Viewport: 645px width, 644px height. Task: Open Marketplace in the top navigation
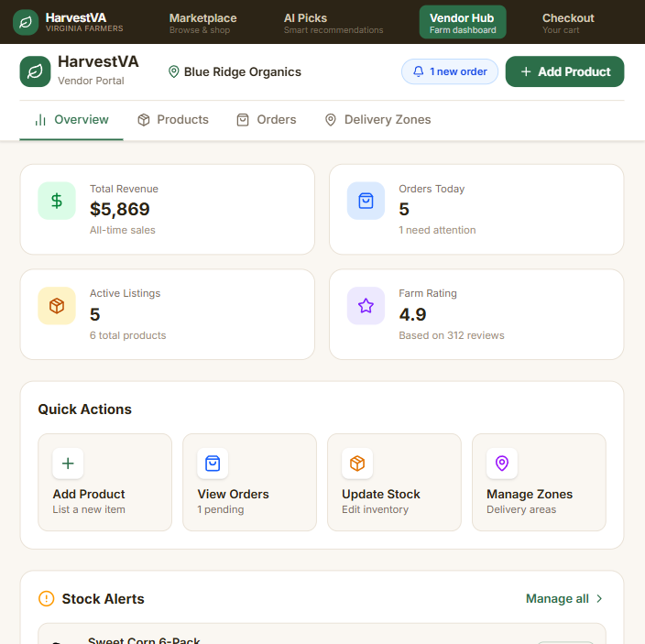(202, 23)
